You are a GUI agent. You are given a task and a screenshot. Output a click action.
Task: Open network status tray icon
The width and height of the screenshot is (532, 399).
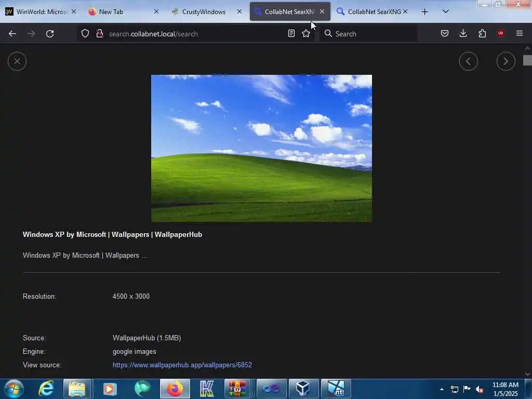point(454,389)
